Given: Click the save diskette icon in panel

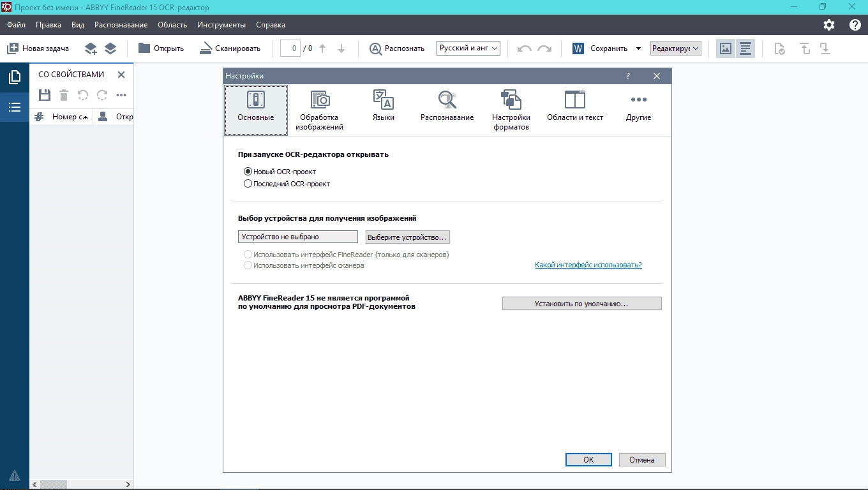Looking at the screenshot, I should pos(45,95).
